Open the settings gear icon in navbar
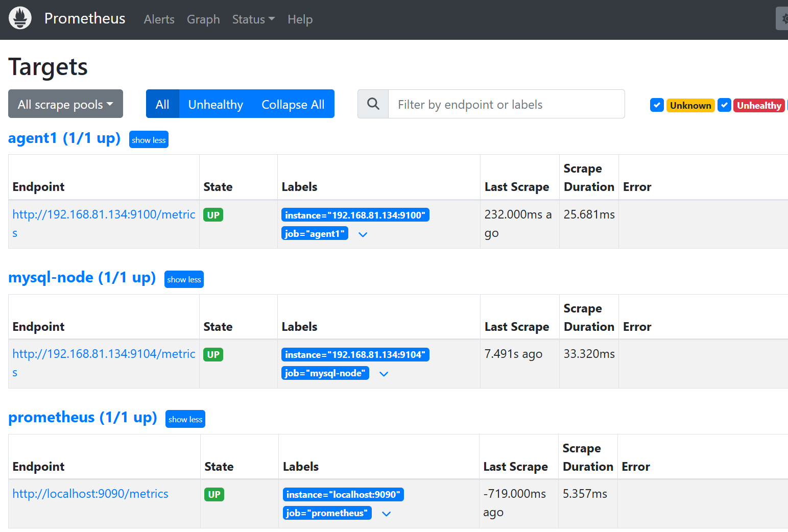788x532 pixels. pyautogui.click(x=782, y=19)
